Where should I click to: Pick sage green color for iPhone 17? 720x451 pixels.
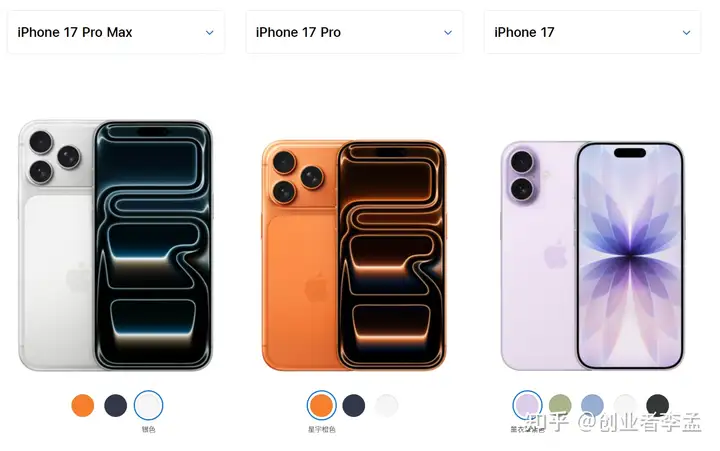pyautogui.click(x=560, y=406)
